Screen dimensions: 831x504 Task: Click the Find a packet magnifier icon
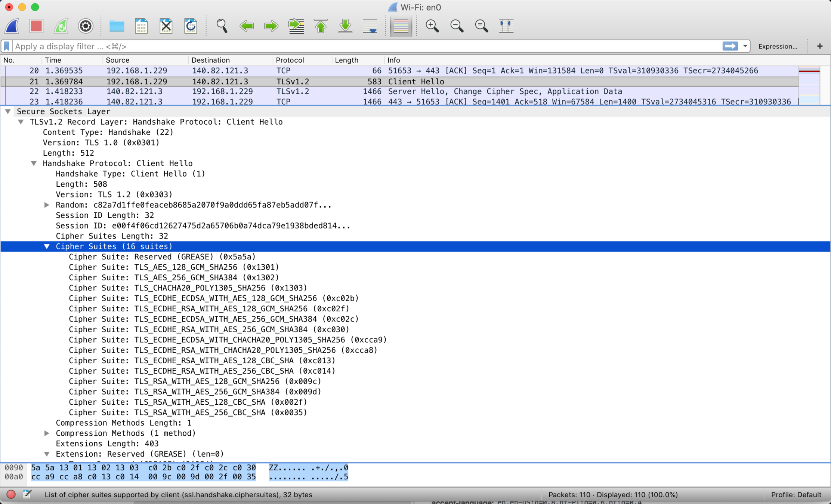(x=222, y=26)
